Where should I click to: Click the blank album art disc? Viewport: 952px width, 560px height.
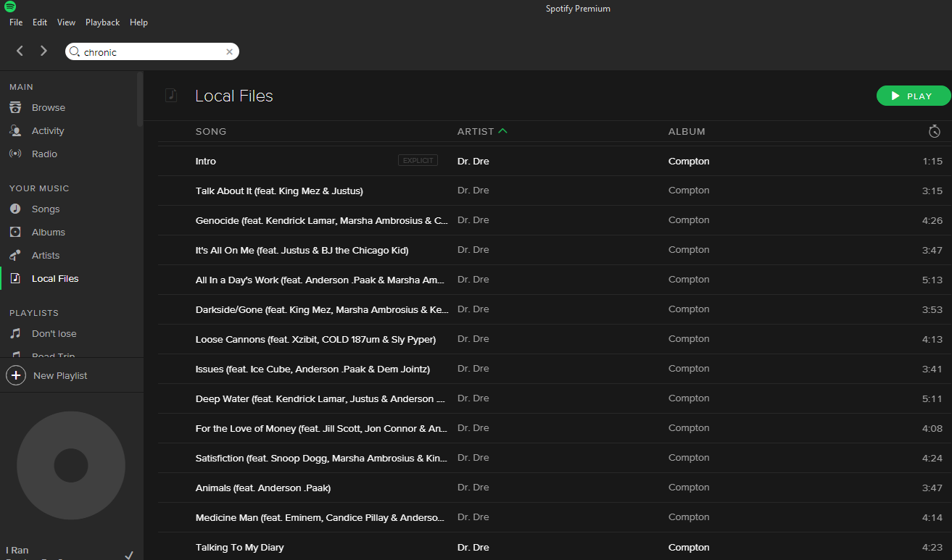click(71, 465)
